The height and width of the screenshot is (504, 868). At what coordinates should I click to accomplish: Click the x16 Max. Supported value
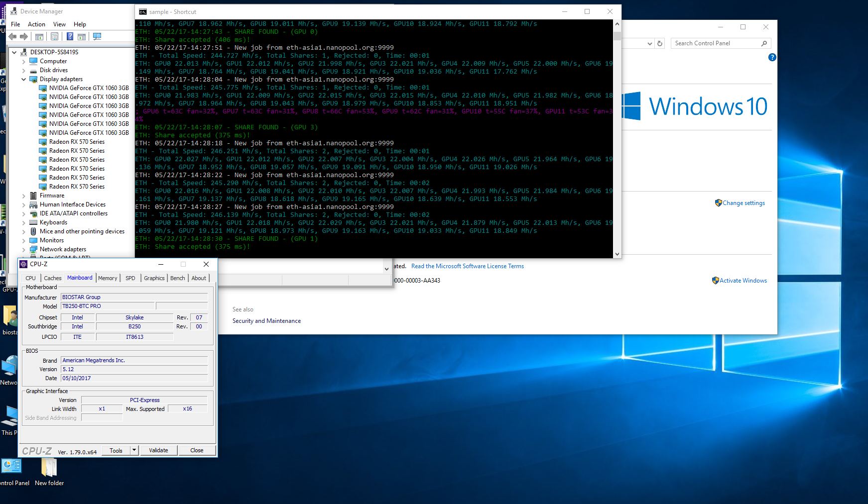click(187, 408)
